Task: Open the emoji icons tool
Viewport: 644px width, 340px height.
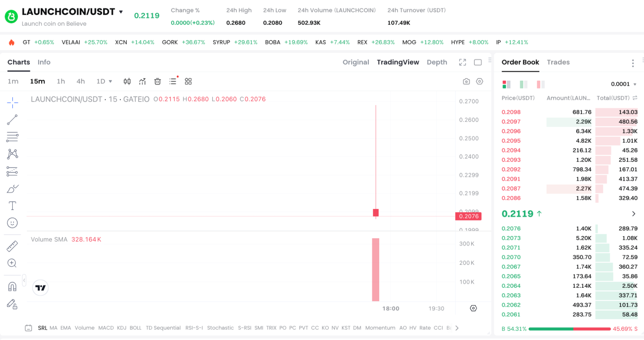Action: point(12,223)
